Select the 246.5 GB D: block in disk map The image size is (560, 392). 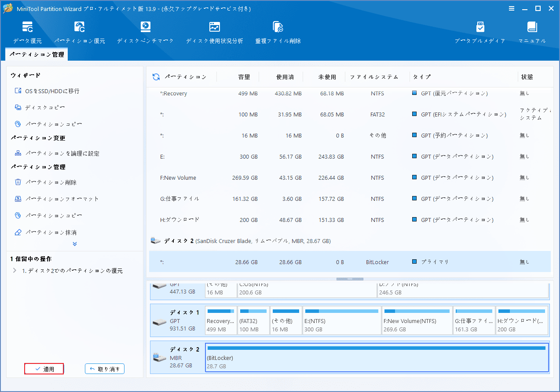tap(463, 290)
